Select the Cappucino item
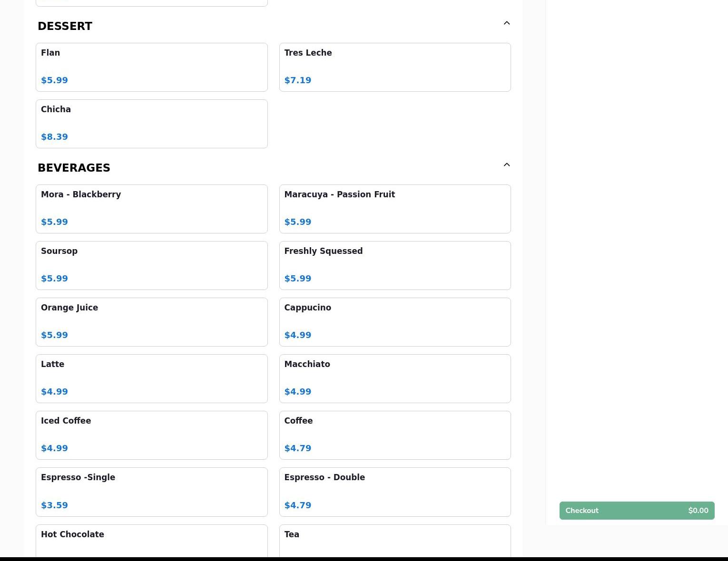The image size is (728, 561). coord(394,322)
